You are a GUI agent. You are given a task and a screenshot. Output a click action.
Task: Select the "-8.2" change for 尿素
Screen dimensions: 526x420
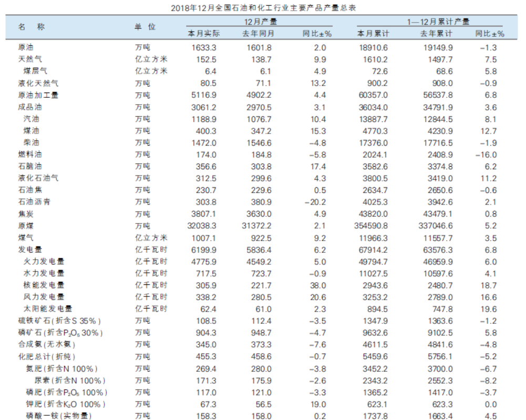click(488, 381)
